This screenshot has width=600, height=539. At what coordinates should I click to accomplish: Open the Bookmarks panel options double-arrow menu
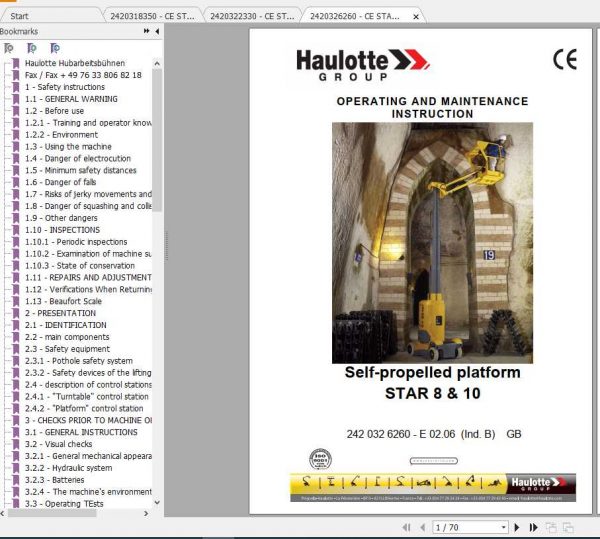147,32
